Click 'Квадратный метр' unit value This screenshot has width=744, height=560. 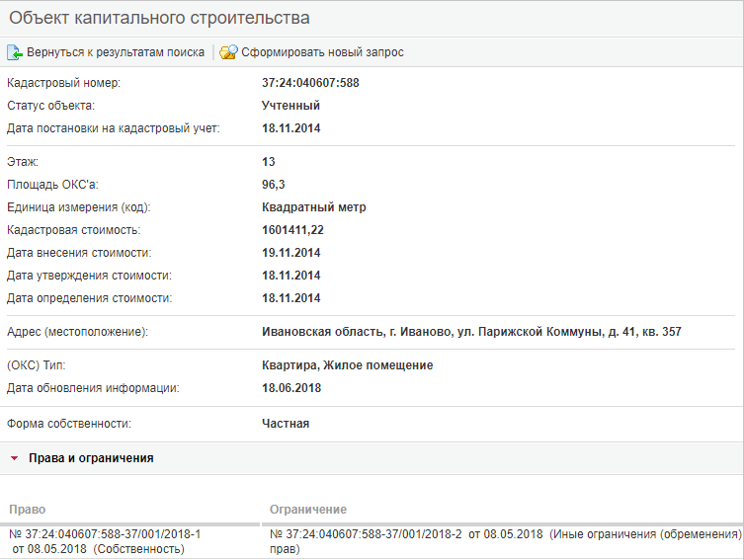(x=313, y=207)
